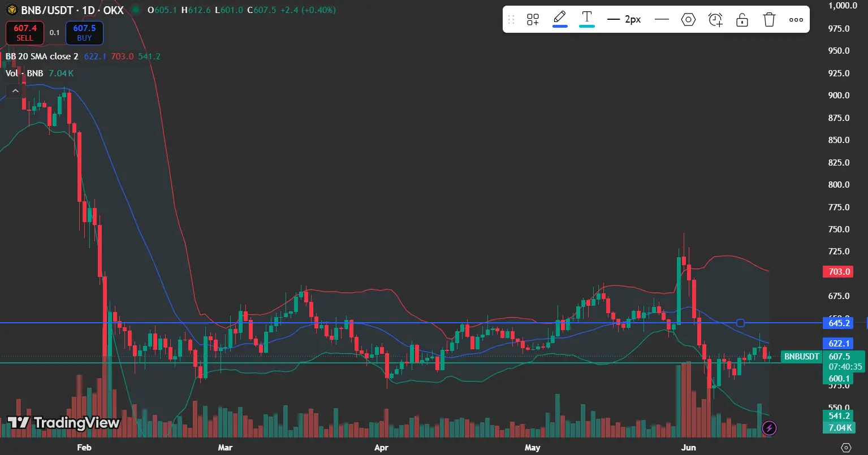The height and width of the screenshot is (455, 868).
Task: Open chart settings gear at bottom right
Action: [x=846, y=447]
